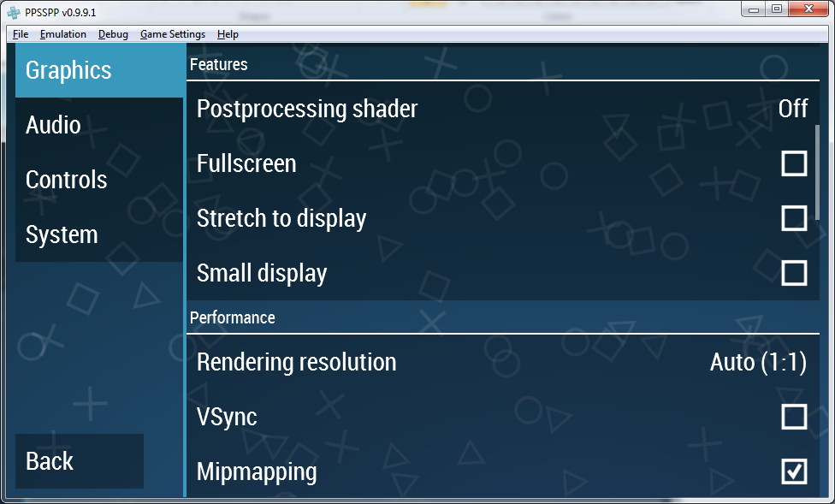Open Postprocessing shader options

pyautogui.click(x=501, y=109)
